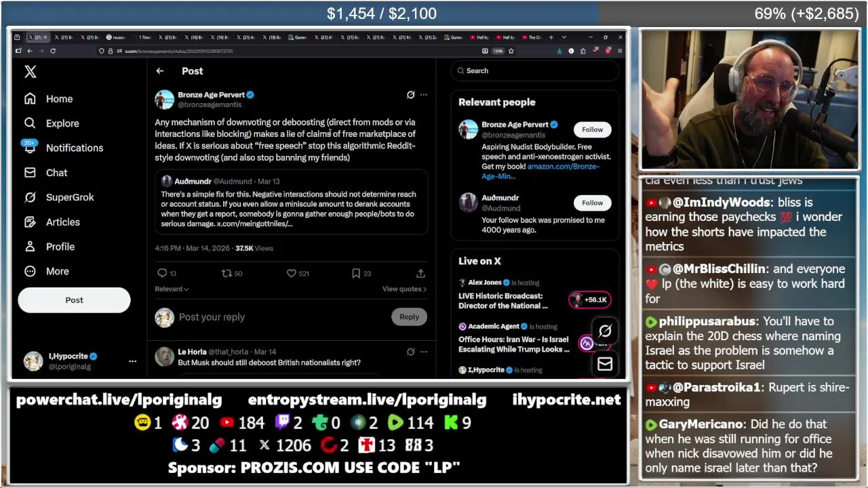Open the Chat section

(x=45, y=173)
